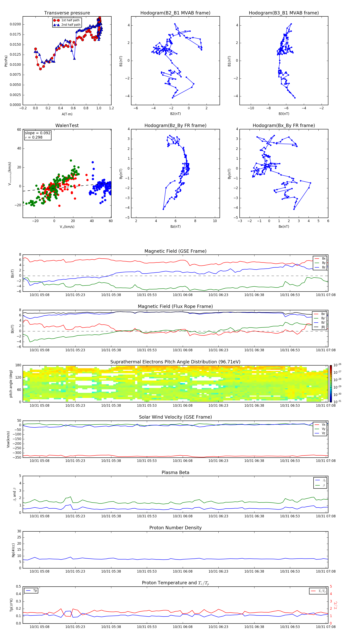
Task: Click the 'Proton Number Density' title
Action: pos(175,528)
